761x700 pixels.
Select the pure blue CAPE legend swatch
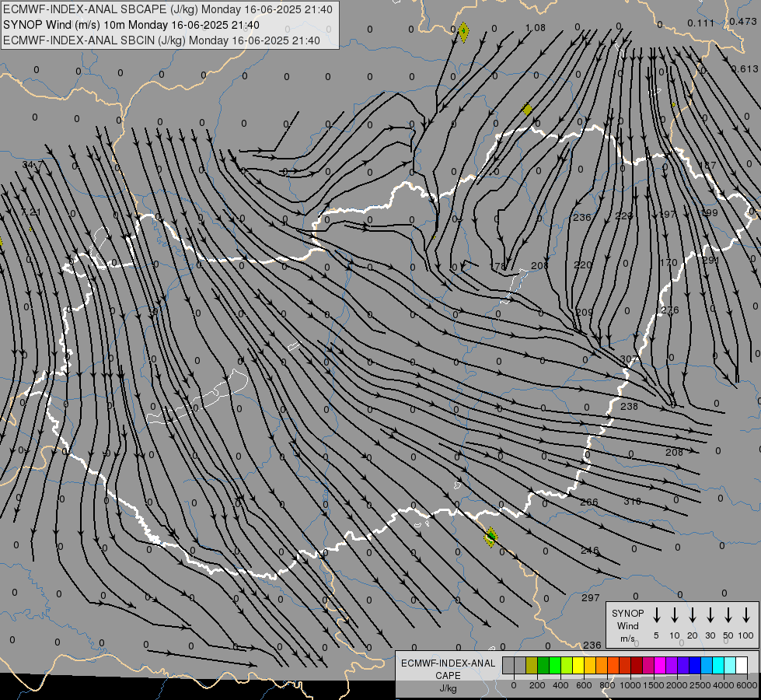(695, 665)
